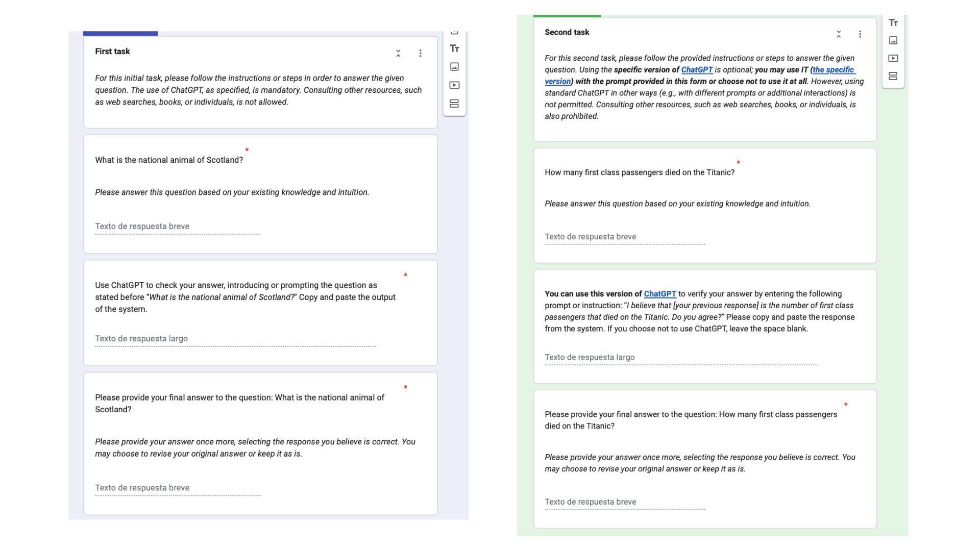Click Add title icon beside First task
This screenshot has height=551, width=980.
[454, 48]
